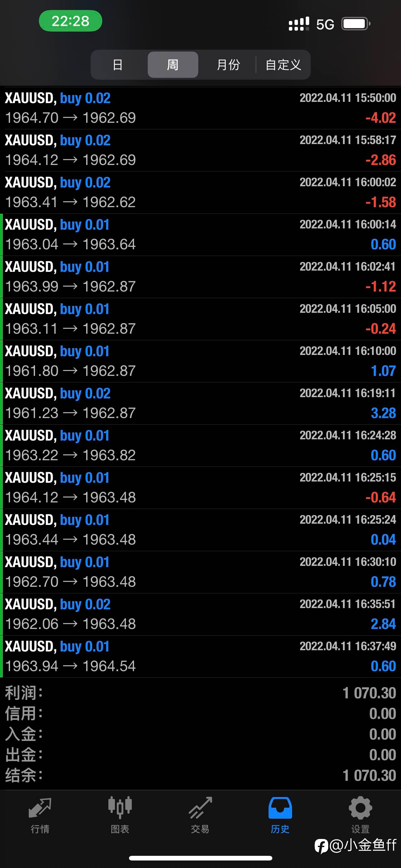
Task: Tap the 入金 deposit summary row
Action: point(200,734)
